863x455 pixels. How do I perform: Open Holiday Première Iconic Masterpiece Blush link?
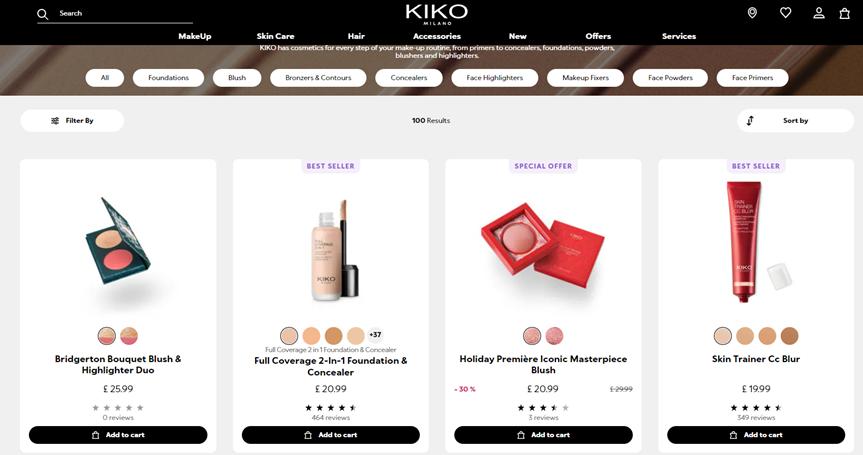coord(543,364)
